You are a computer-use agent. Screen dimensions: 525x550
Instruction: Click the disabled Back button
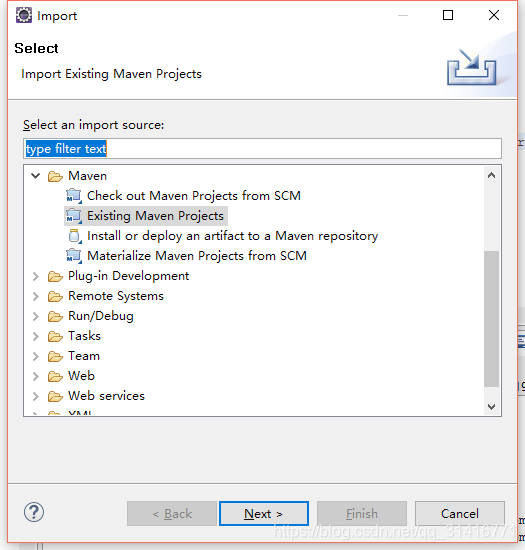(172, 514)
